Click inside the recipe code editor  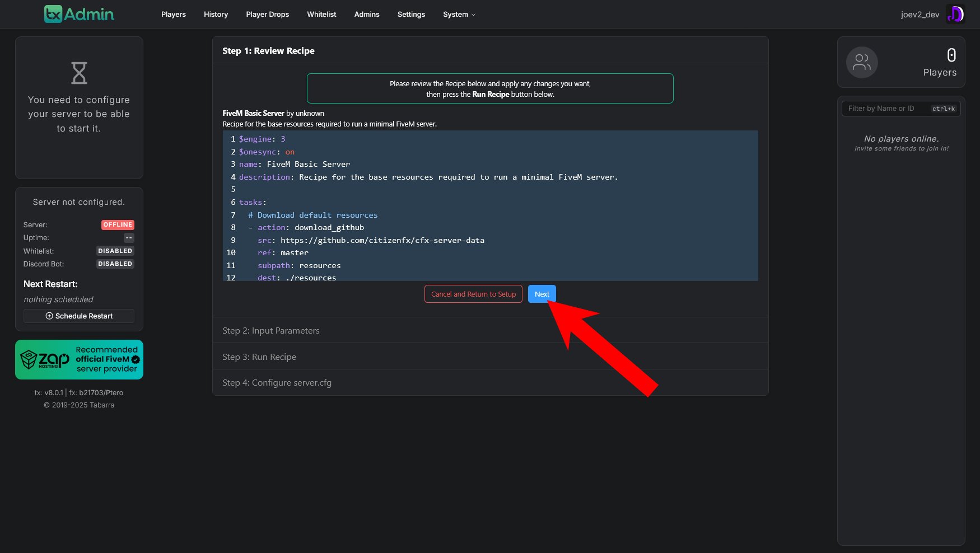pyautogui.click(x=490, y=206)
